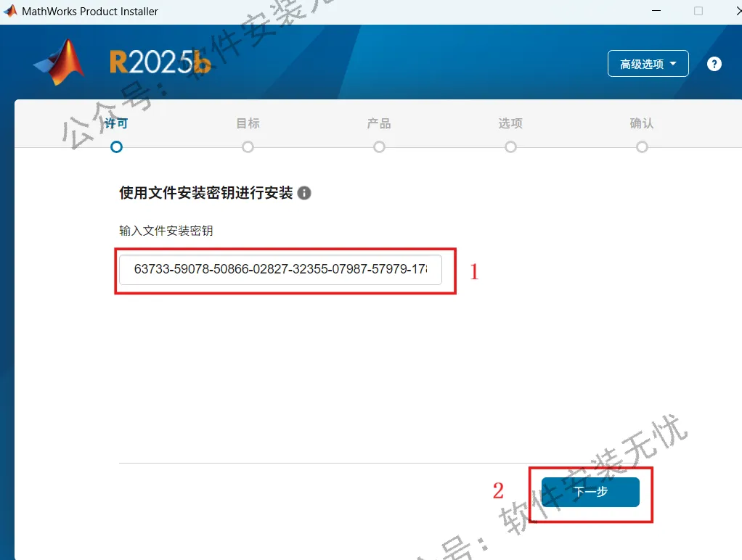Viewport: 742px width, 560px height.
Task: Click the 许可 step circle marker
Action: coord(116,147)
